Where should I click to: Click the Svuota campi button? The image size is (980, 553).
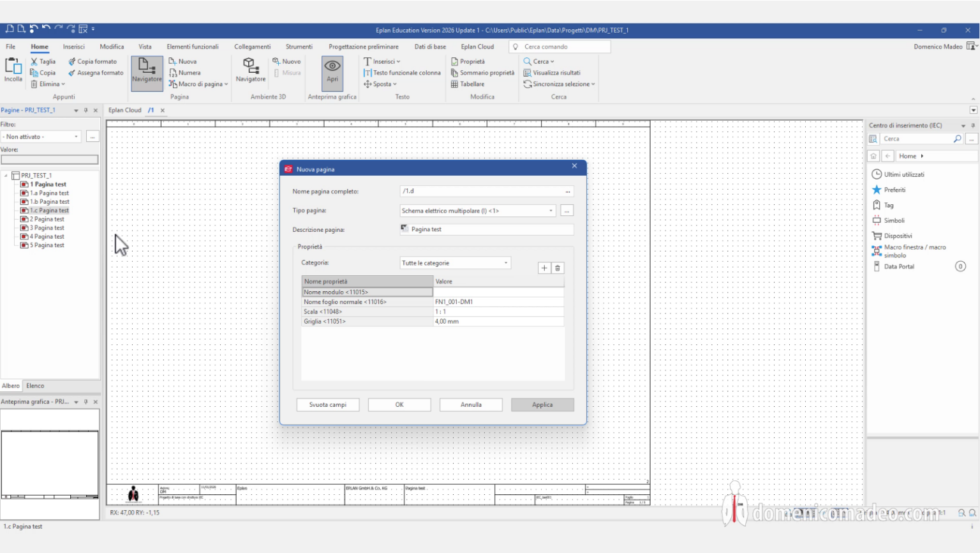(327, 404)
